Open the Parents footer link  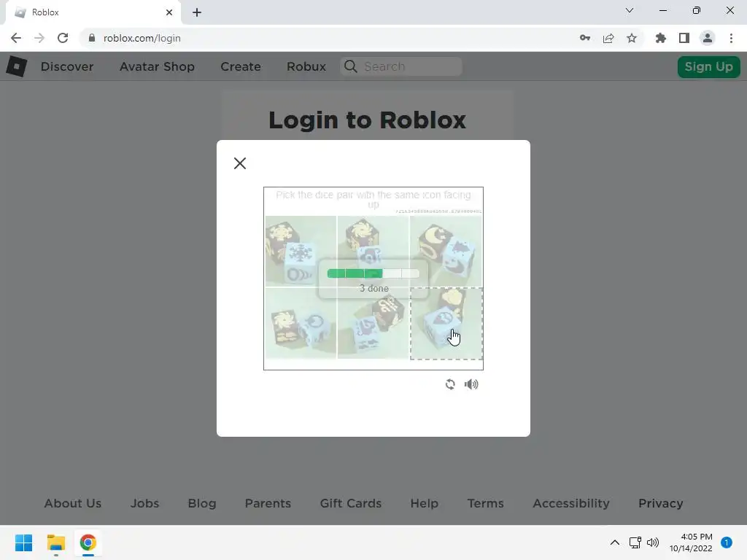(268, 503)
